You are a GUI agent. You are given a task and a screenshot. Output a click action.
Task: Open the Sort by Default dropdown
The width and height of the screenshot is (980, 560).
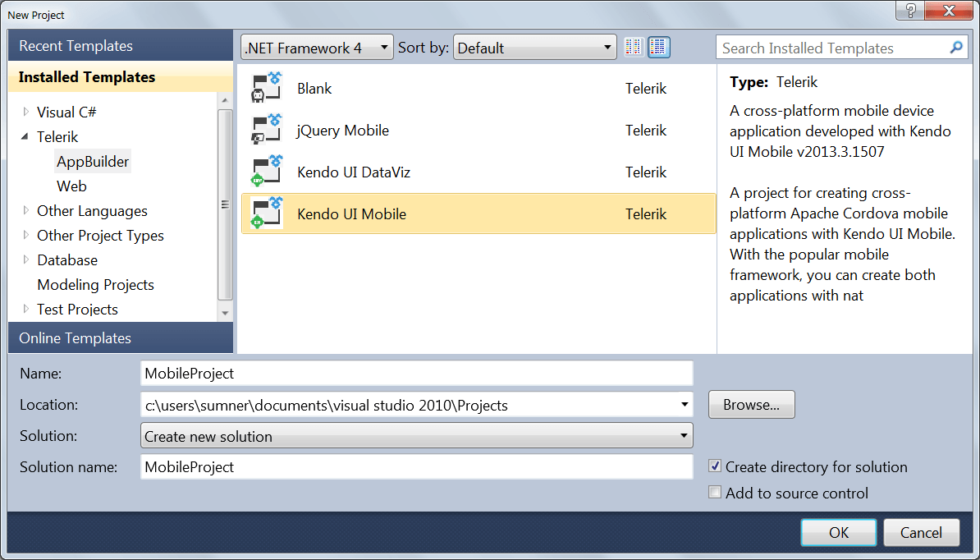pos(535,48)
